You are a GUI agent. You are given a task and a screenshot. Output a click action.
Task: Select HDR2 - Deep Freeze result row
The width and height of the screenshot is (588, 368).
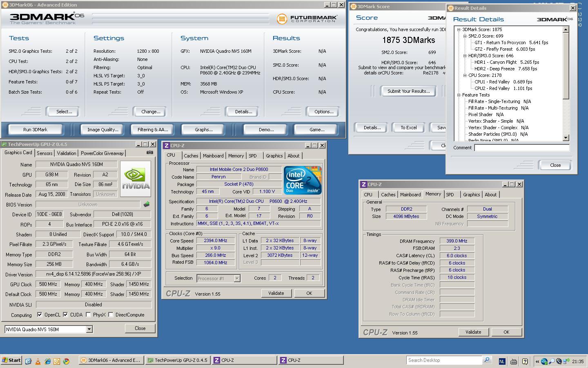pyautogui.click(x=506, y=69)
